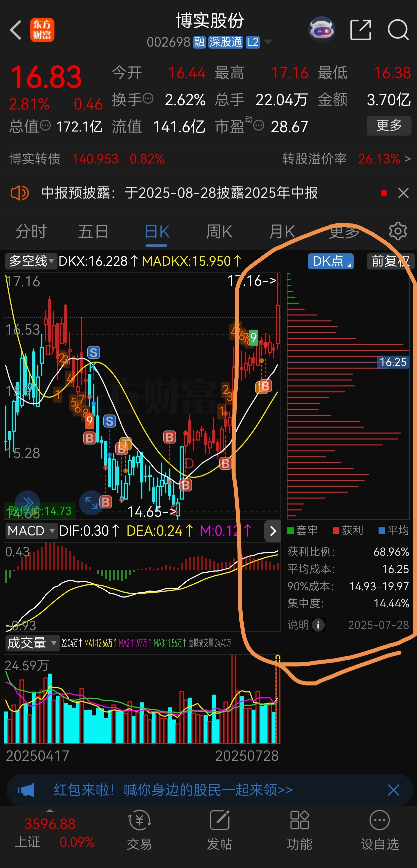The width and height of the screenshot is (417, 868).
Task: Tap the chip date 2025-07-28
Action: point(379,625)
